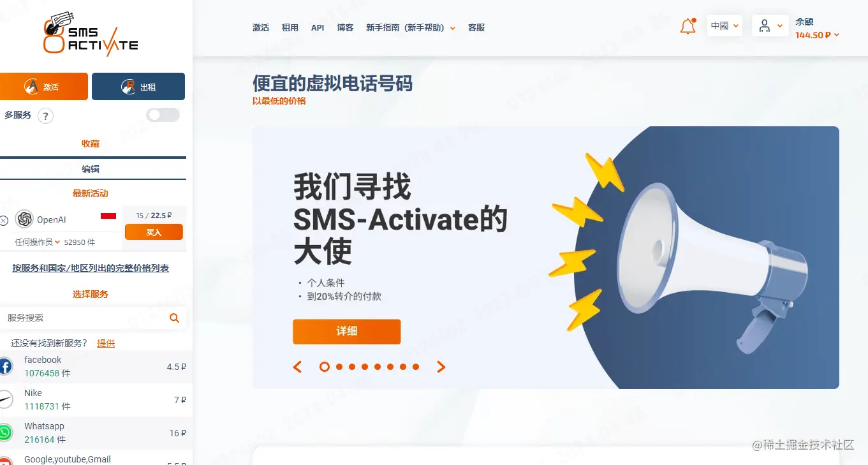The image size is (868, 465).
Task: Open the 新手指南 menu
Action: pos(411,27)
